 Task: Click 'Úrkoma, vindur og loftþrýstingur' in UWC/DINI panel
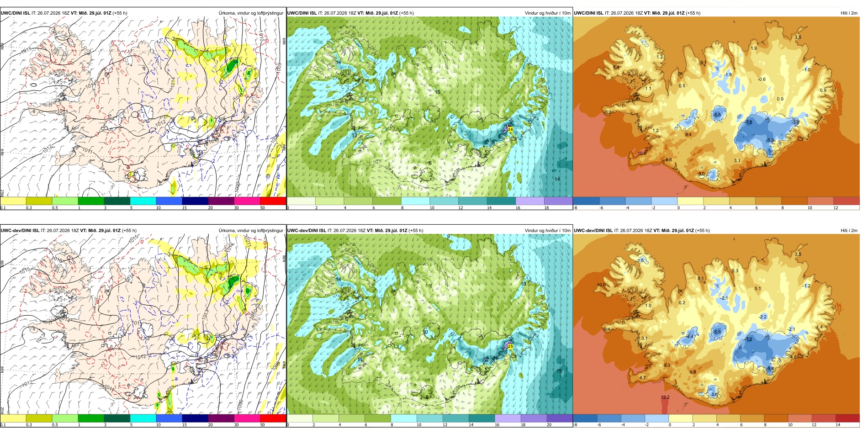251,13
